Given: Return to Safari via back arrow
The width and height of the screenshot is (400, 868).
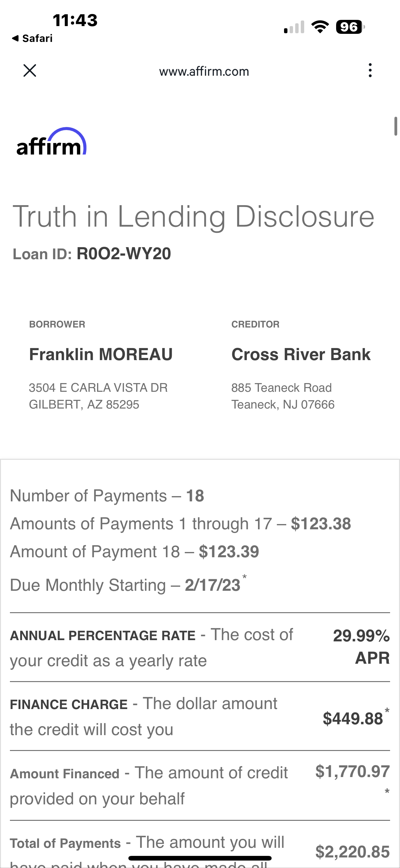Looking at the screenshot, I should pos(32,38).
